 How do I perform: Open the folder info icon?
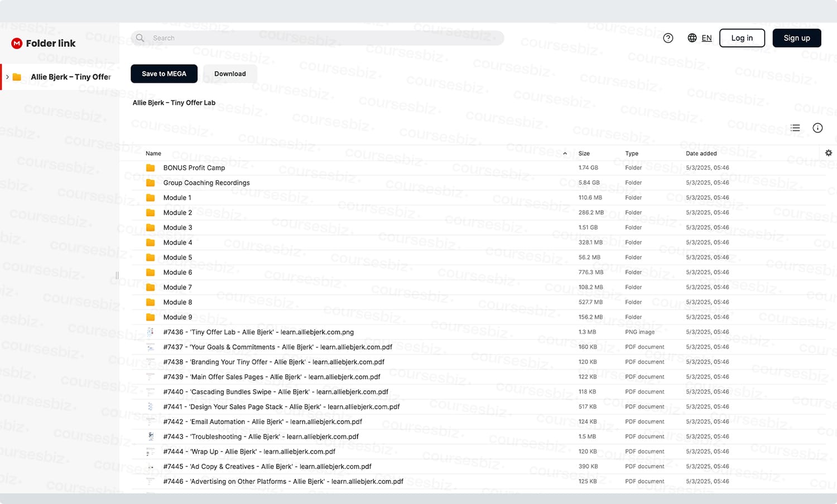coord(817,128)
